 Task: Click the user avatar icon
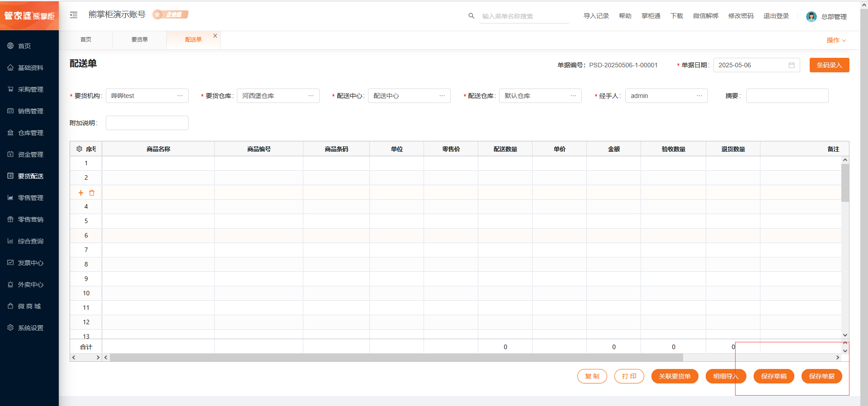coord(811,17)
